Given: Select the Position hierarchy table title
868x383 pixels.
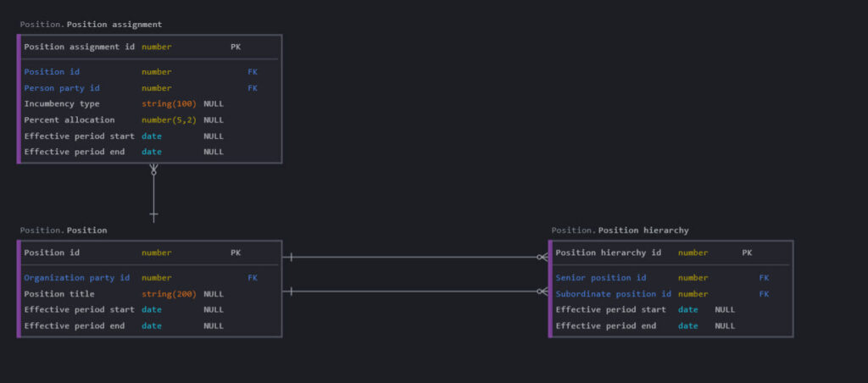Looking at the screenshot, I should (x=620, y=230).
